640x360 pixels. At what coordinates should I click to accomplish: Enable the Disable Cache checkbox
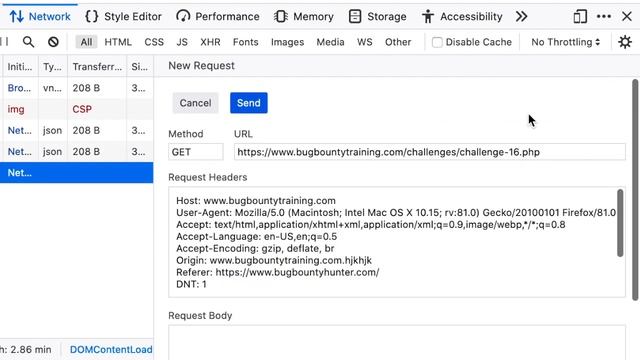click(437, 42)
